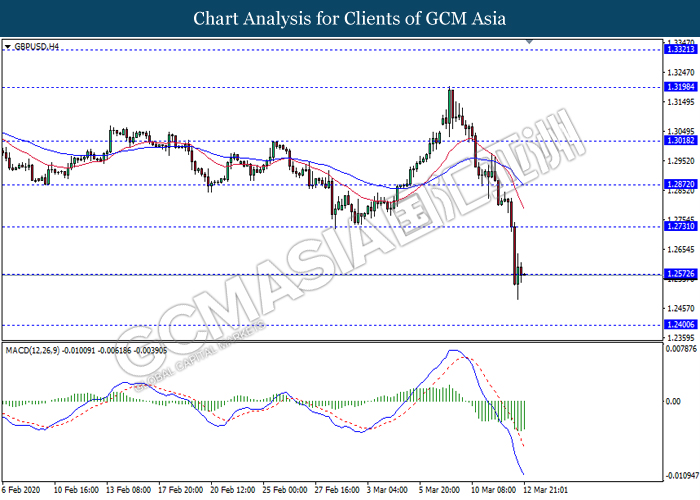700x500 pixels.
Task: Select the 1.25726 price level label
Action: pos(681,274)
